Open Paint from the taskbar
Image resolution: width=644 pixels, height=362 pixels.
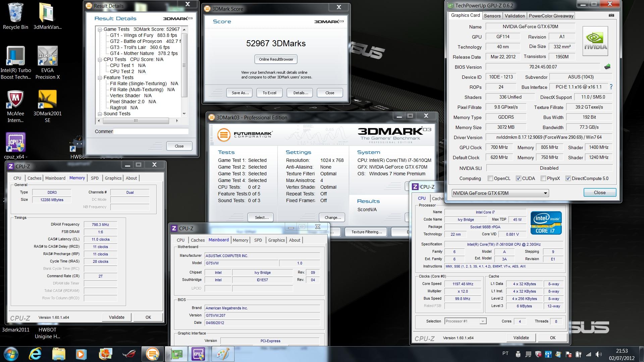pyautogui.click(x=223, y=354)
